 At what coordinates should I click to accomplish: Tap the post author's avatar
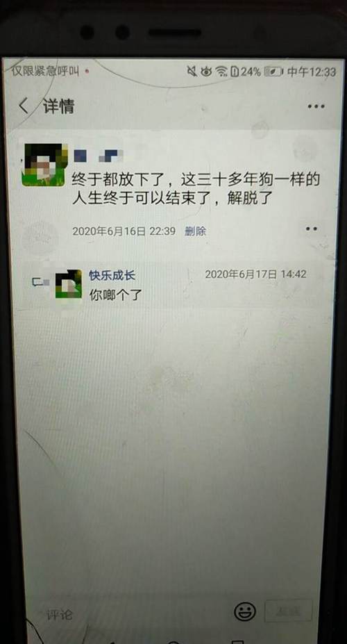click(x=44, y=164)
